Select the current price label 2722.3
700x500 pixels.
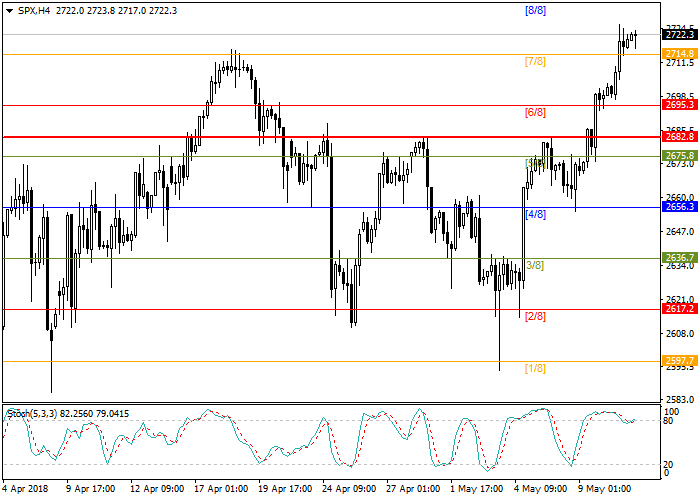click(679, 34)
